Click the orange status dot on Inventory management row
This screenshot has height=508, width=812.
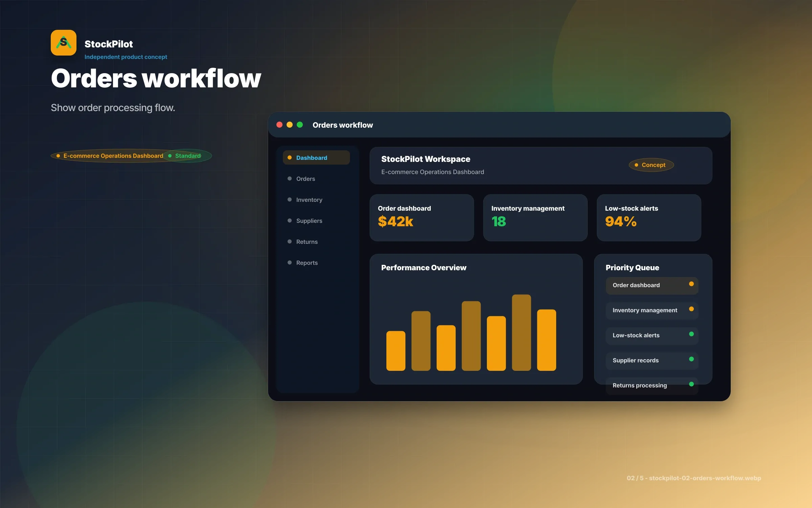pyautogui.click(x=691, y=309)
